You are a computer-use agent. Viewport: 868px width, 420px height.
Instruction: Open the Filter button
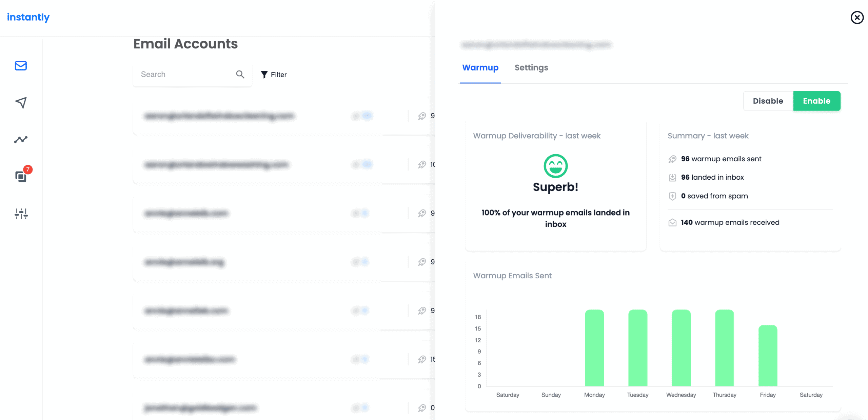click(x=274, y=75)
